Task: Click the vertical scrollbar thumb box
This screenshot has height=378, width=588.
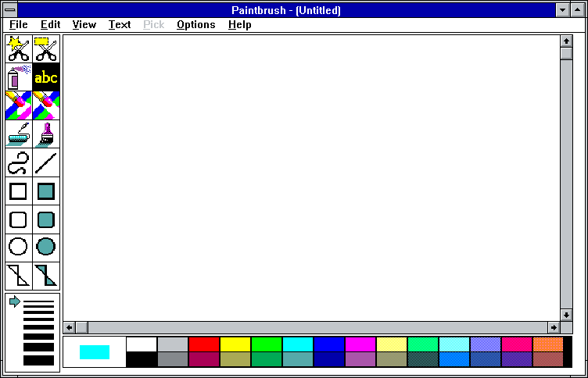Action: pos(566,53)
